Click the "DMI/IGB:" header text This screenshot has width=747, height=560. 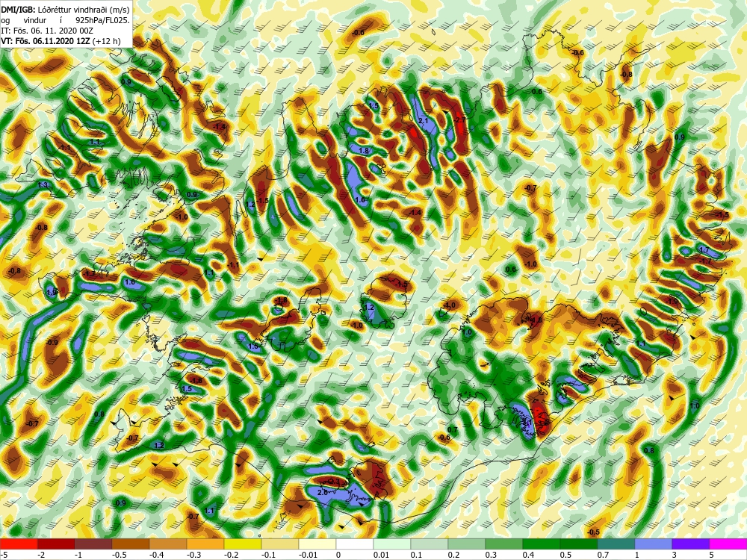coord(17,10)
